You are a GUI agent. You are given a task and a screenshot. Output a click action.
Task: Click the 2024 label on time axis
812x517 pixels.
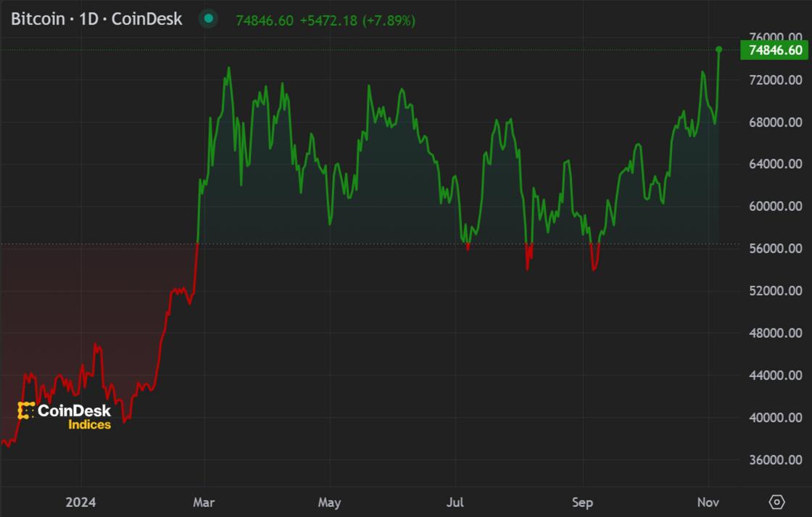[x=80, y=502]
